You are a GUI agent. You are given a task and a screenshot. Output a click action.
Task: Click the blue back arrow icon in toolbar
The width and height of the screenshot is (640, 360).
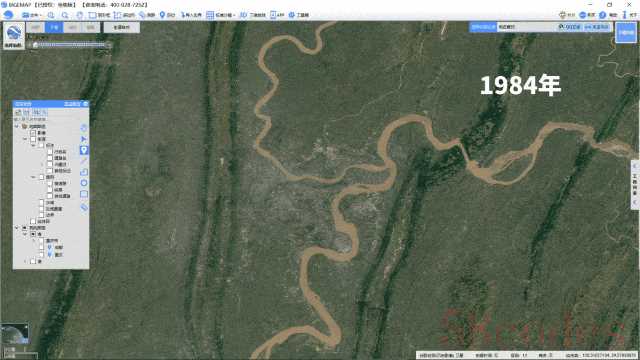(8, 15)
